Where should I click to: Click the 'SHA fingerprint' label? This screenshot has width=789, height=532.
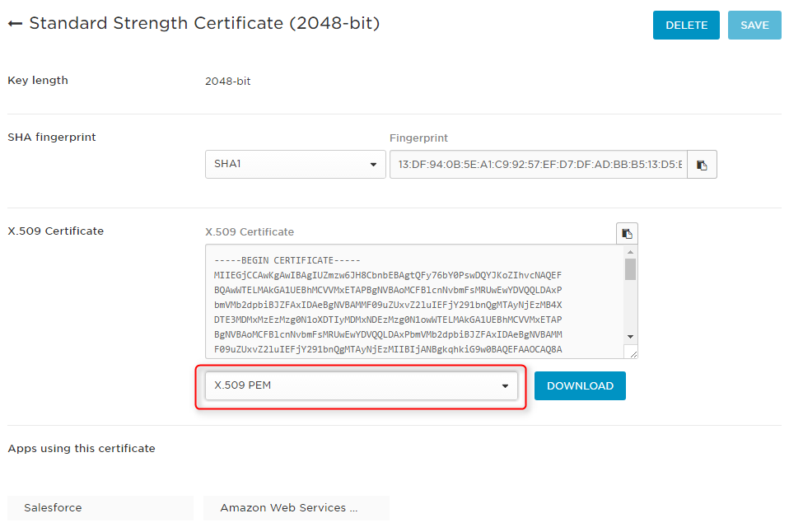(x=52, y=138)
